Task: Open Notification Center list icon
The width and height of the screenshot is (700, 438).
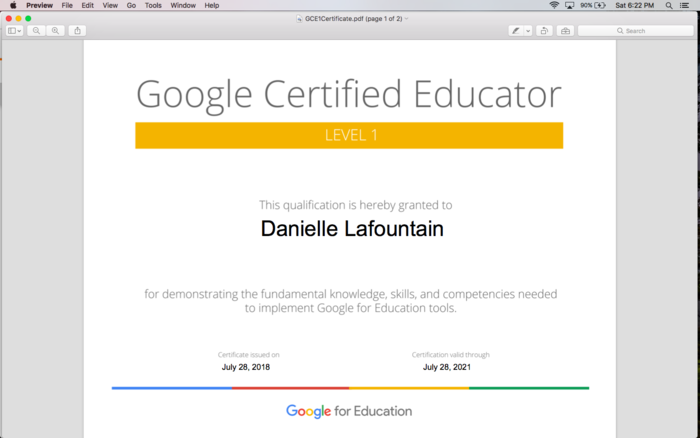Action: click(687, 5)
